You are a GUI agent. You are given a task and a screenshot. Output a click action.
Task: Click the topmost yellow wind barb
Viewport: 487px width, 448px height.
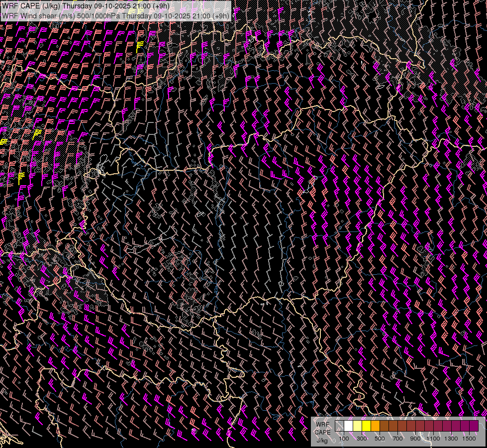click(140, 47)
